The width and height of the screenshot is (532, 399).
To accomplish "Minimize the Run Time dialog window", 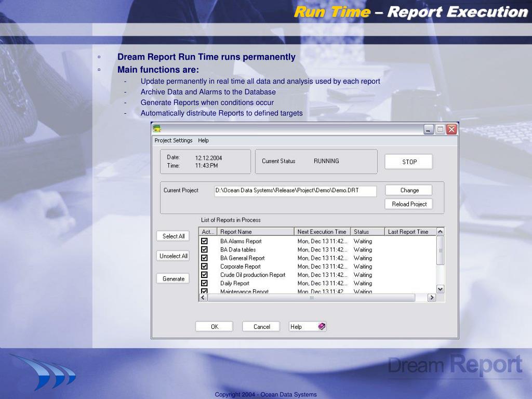I will 429,129.
